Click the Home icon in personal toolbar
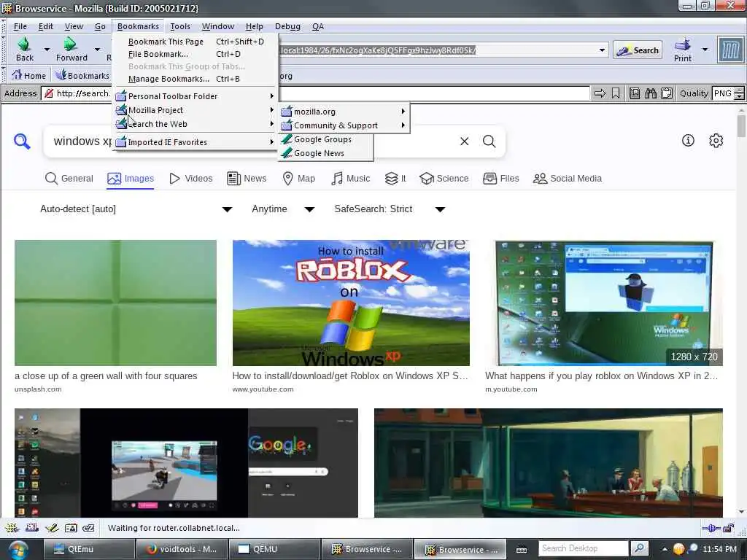Image resolution: width=747 pixels, height=560 pixels. (17, 75)
